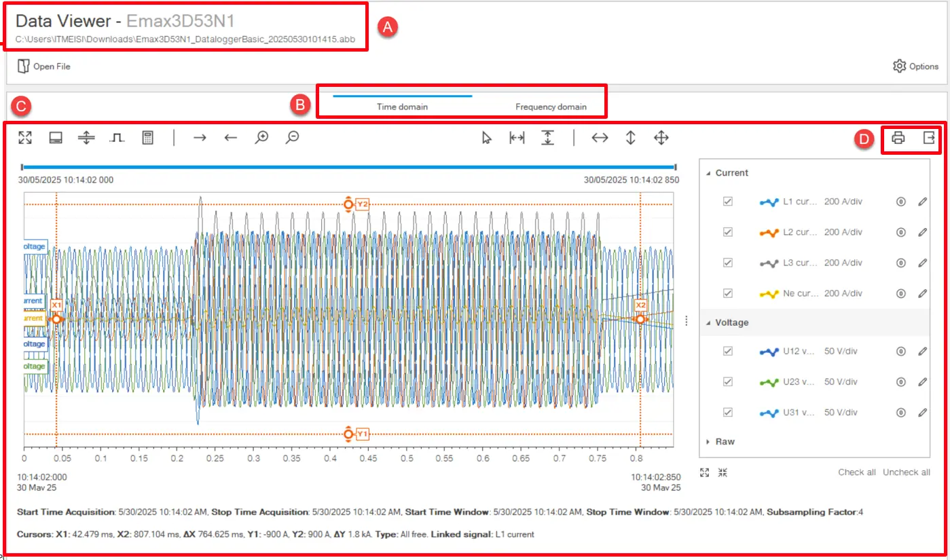This screenshot has height=560, width=950.
Task: Click the pan/move tool icon
Action: click(x=661, y=137)
